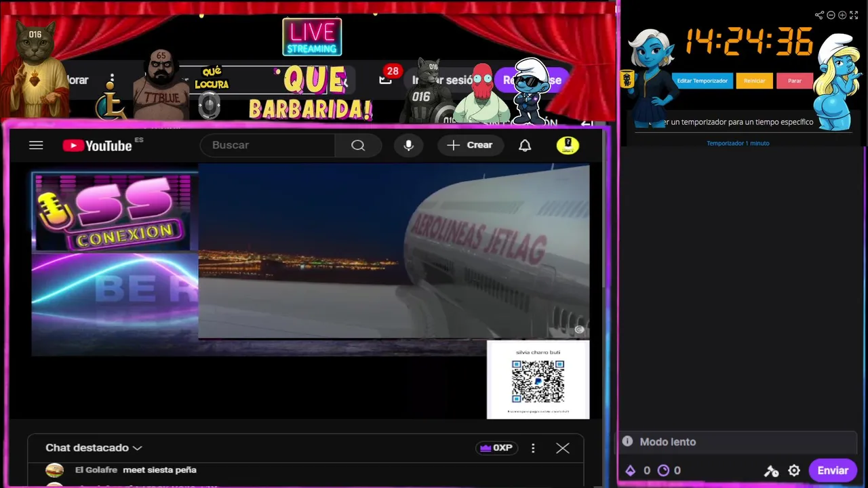Shrink the timer with minus icon
The image size is (868, 488).
tap(831, 15)
